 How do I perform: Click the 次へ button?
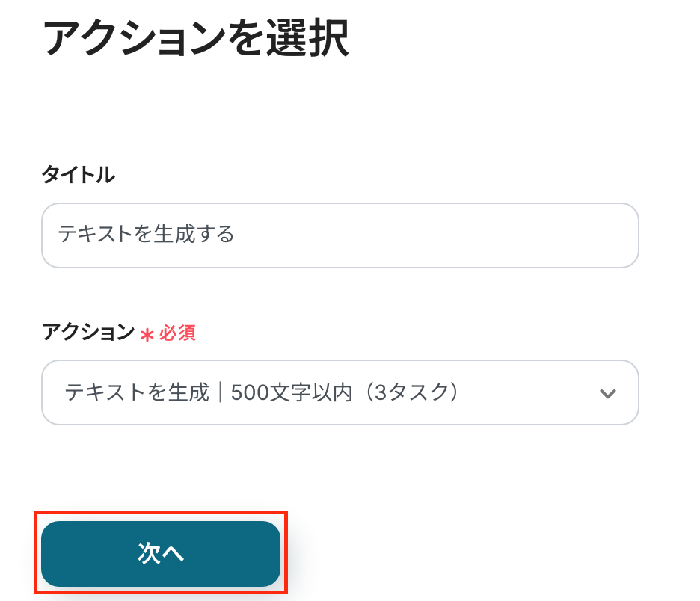(161, 553)
